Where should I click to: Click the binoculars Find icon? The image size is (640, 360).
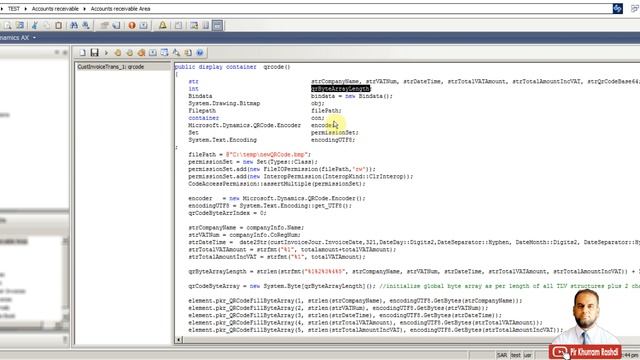pos(74,25)
